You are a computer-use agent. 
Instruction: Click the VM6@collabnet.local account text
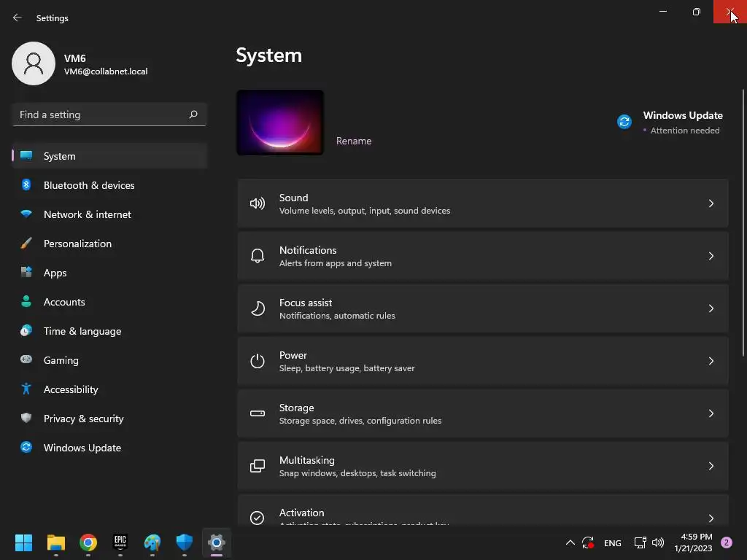click(106, 71)
